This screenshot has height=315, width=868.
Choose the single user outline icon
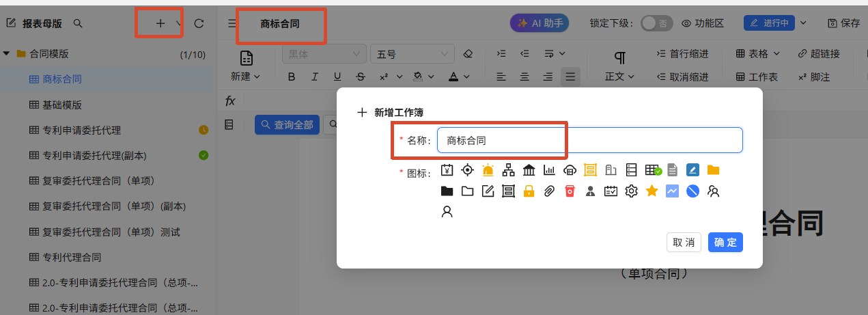tap(447, 212)
